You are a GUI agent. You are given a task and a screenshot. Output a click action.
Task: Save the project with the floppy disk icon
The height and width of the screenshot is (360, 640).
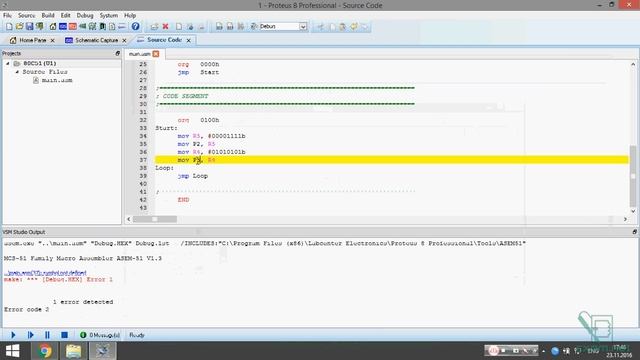point(29,27)
